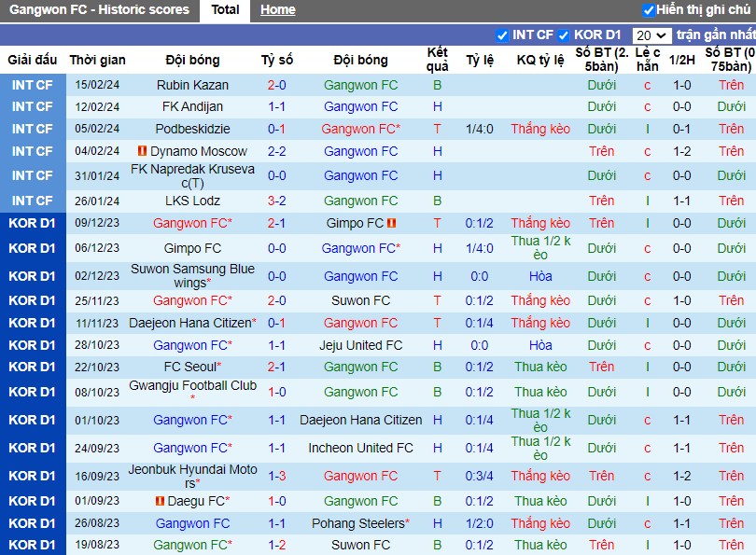
Task: Click the Kết quả column header
Action: (438, 60)
